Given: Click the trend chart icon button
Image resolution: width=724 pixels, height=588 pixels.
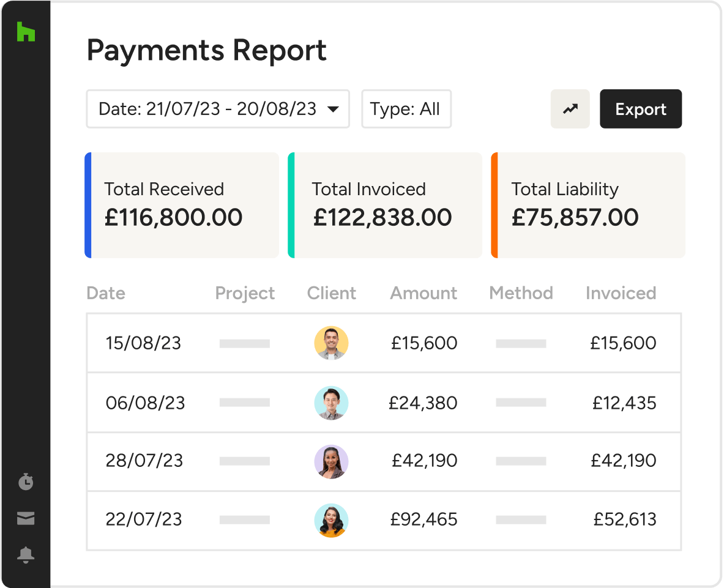Looking at the screenshot, I should (x=570, y=109).
